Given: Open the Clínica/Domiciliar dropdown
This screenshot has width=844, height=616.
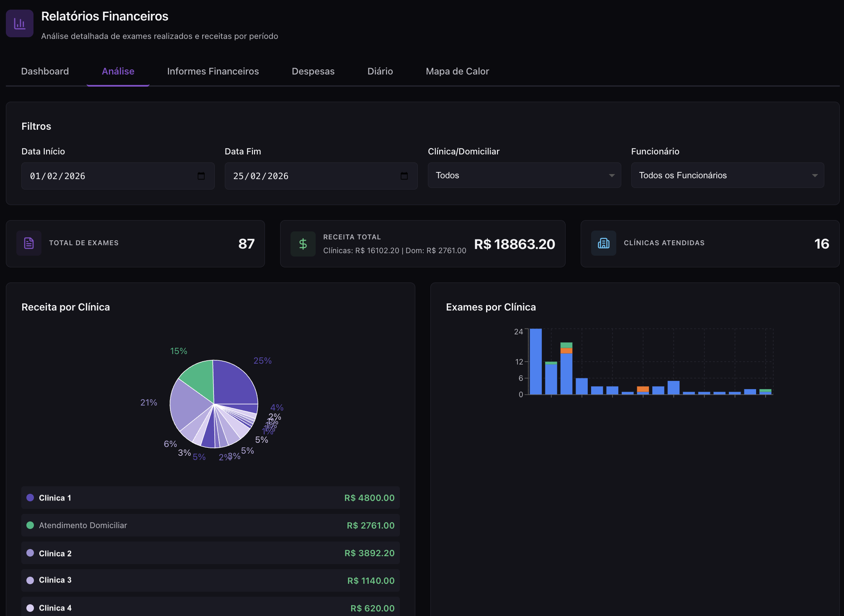Looking at the screenshot, I should coord(524,175).
